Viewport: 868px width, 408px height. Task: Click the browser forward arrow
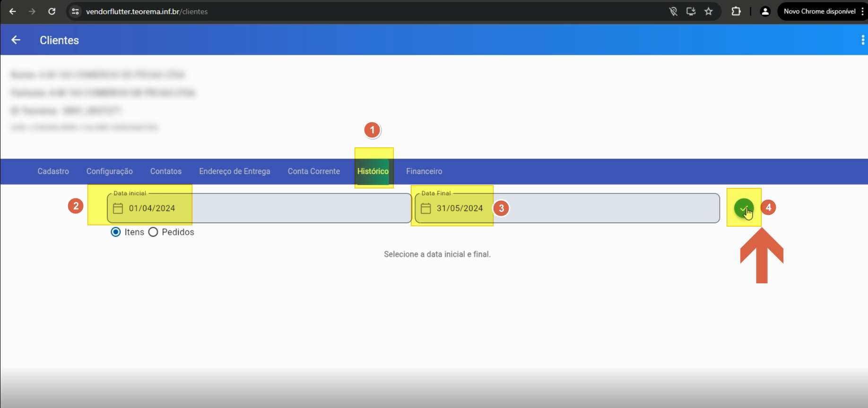(x=32, y=11)
